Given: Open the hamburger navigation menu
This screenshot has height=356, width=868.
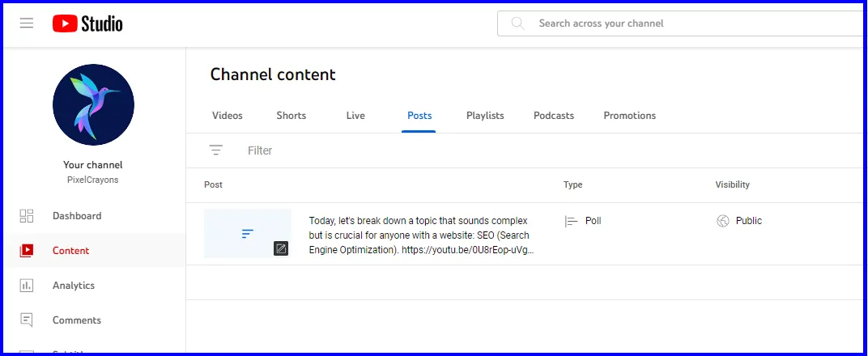Looking at the screenshot, I should 27,23.
